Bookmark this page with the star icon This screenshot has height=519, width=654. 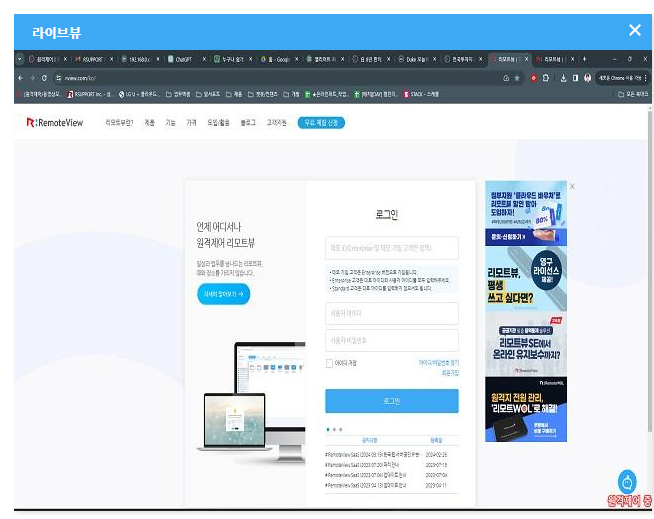(x=517, y=78)
